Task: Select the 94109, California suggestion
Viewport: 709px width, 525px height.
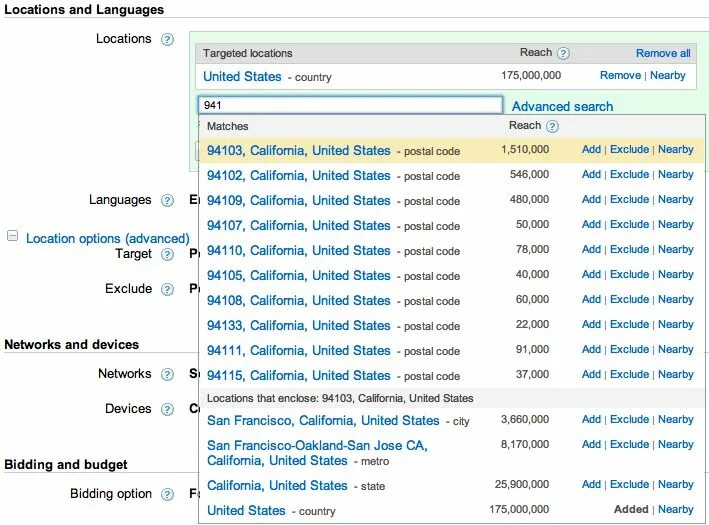Action: point(298,200)
